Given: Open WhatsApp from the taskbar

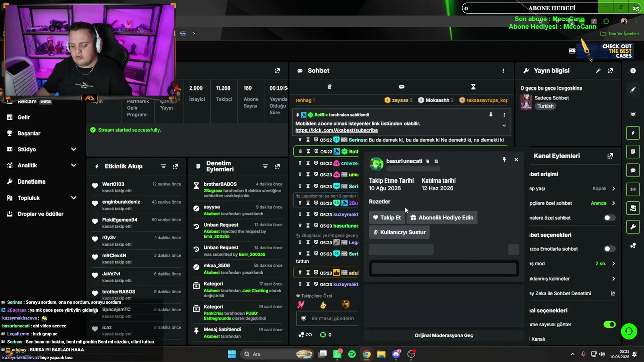Looking at the screenshot, I should (337, 354).
